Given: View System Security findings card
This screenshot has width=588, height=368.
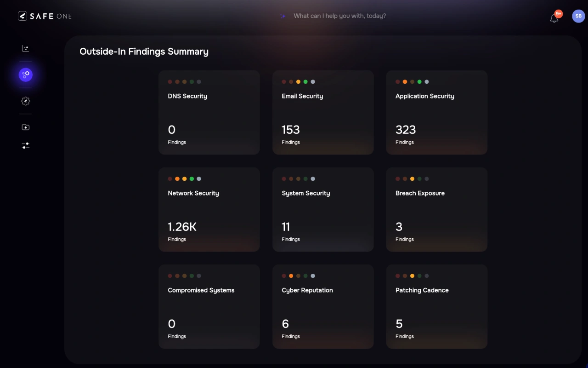Looking at the screenshot, I should [x=323, y=209].
